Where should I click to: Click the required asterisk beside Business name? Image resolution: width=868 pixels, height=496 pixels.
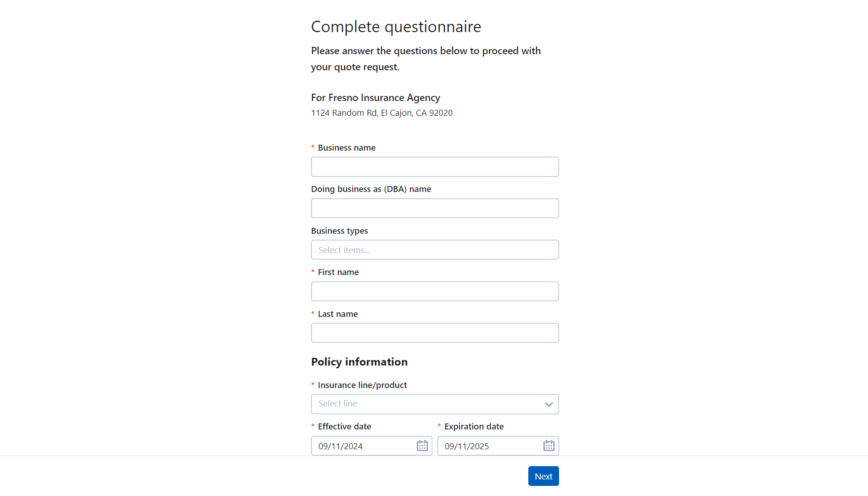pos(313,147)
